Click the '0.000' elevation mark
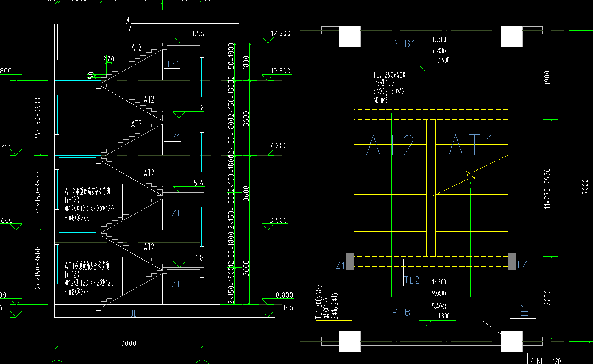The width and height of the screenshot is (593, 364). coord(284,295)
